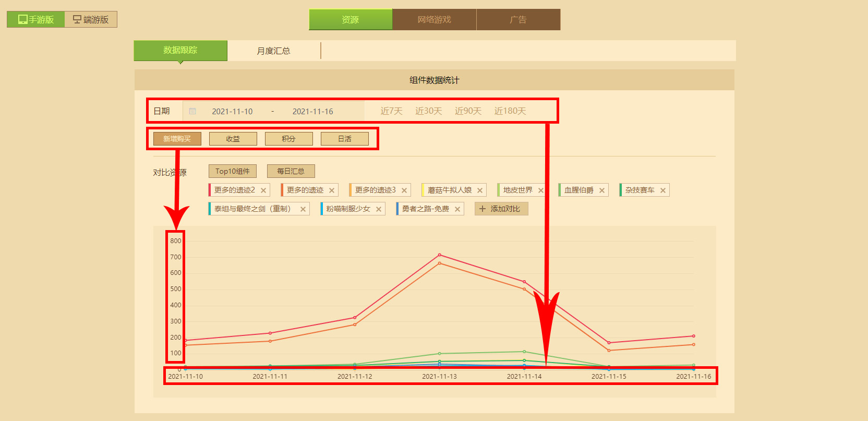The width and height of the screenshot is (868, 421).
Task: Switch to 手游版 mobile version
Action: click(x=36, y=19)
